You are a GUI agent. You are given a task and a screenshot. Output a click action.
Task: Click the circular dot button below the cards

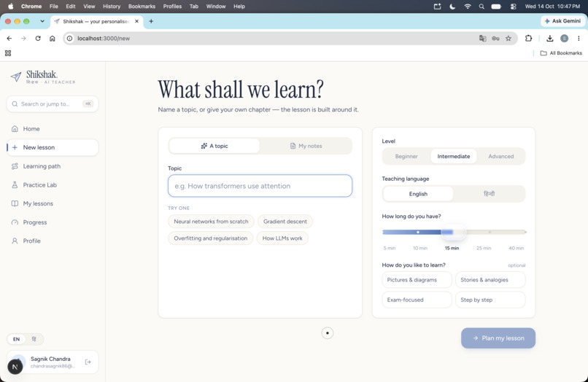(x=328, y=333)
